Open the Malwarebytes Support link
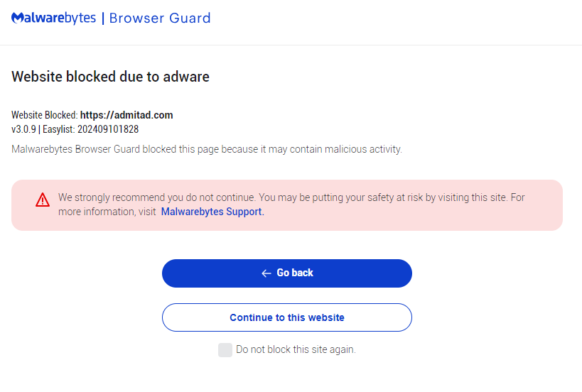 (212, 212)
